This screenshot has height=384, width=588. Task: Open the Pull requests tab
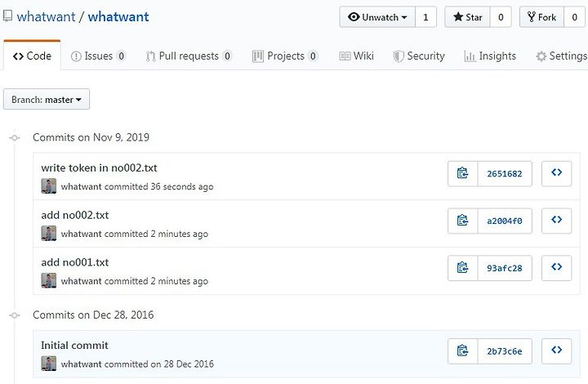pos(189,56)
